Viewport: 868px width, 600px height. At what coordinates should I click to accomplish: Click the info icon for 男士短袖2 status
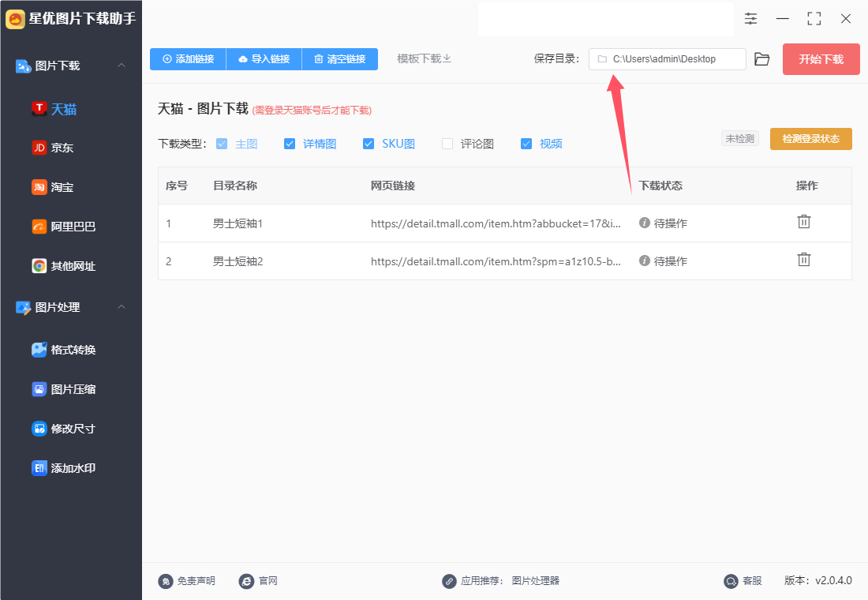(645, 261)
